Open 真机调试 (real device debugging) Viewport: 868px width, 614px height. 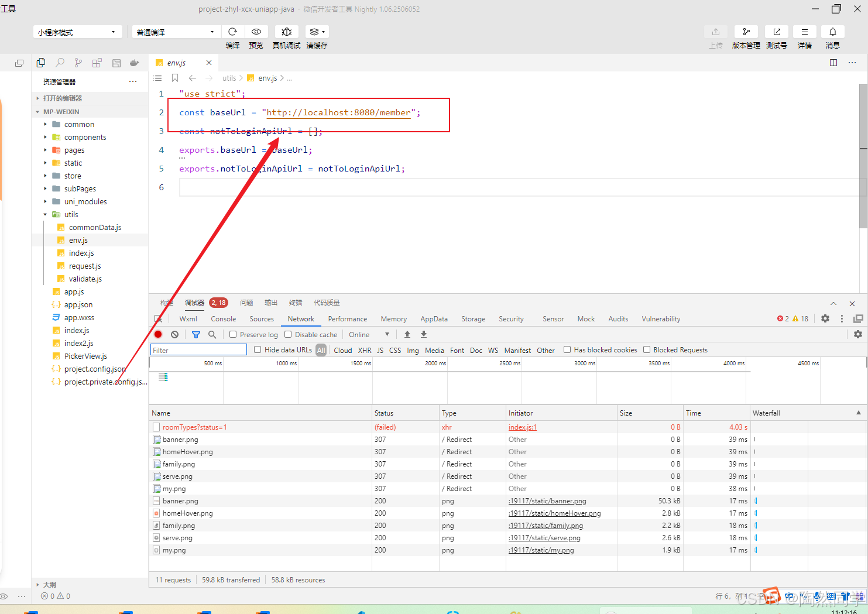[x=286, y=32]
